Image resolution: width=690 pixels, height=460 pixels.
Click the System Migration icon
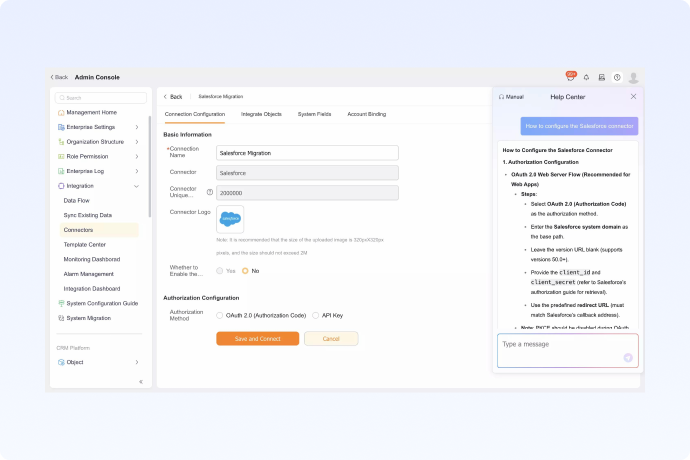[x=61, y=318]
